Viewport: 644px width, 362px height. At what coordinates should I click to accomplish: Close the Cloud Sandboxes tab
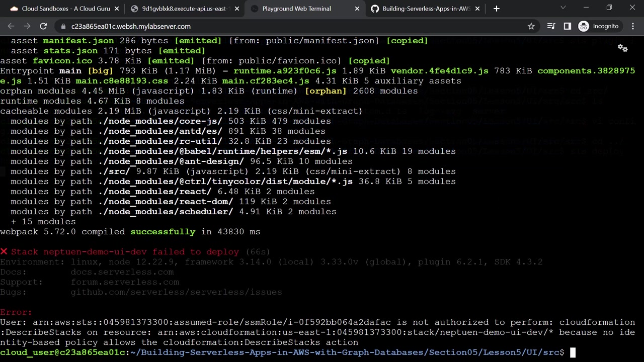[117, 9]
